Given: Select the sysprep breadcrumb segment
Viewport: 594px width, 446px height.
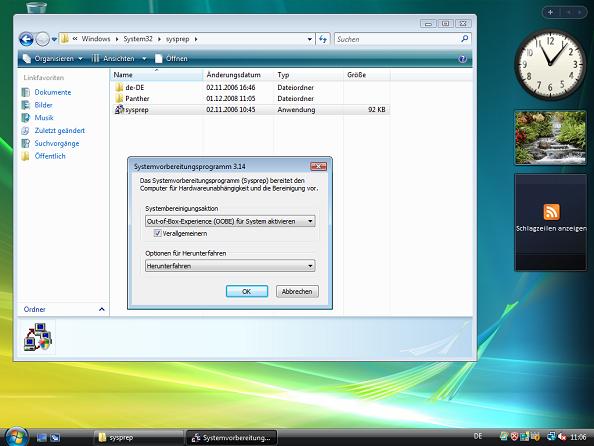Looking at the screenshot, I should [177, 39].
